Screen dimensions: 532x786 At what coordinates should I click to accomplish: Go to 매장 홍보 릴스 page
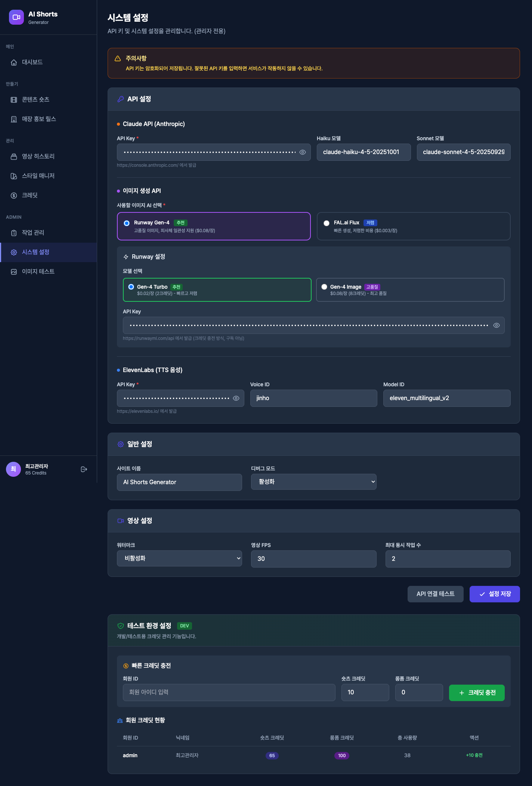coord(39,119)
